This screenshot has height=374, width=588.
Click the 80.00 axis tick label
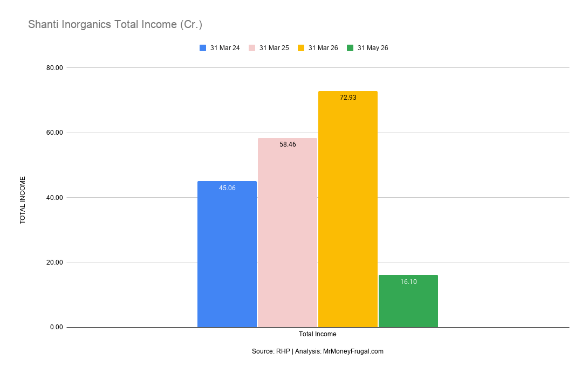(54, 68)
